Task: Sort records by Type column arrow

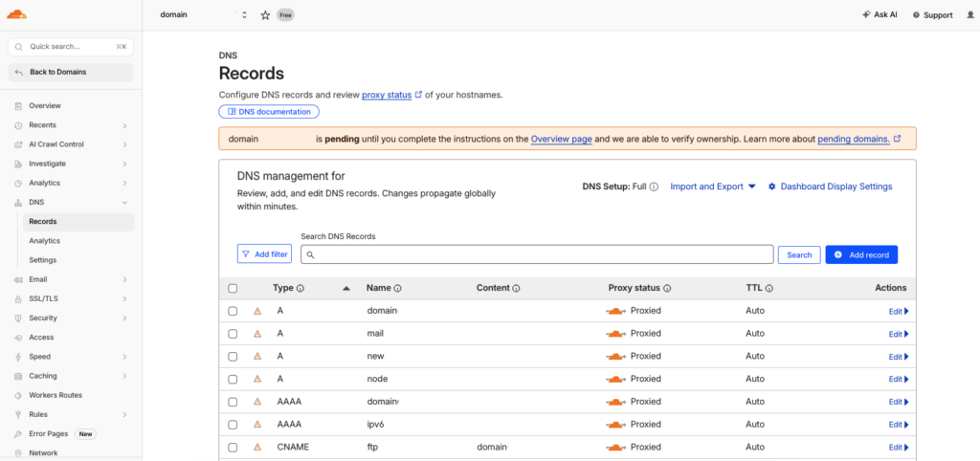Action: point(346,289)
